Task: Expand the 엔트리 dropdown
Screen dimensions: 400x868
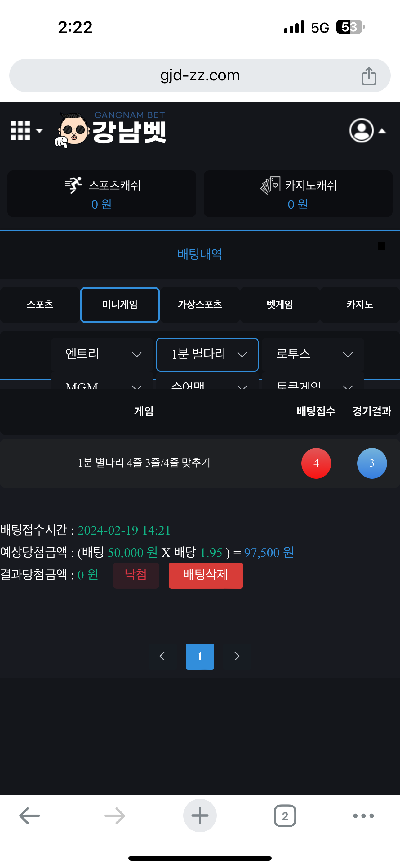Action: coord(102,355)
